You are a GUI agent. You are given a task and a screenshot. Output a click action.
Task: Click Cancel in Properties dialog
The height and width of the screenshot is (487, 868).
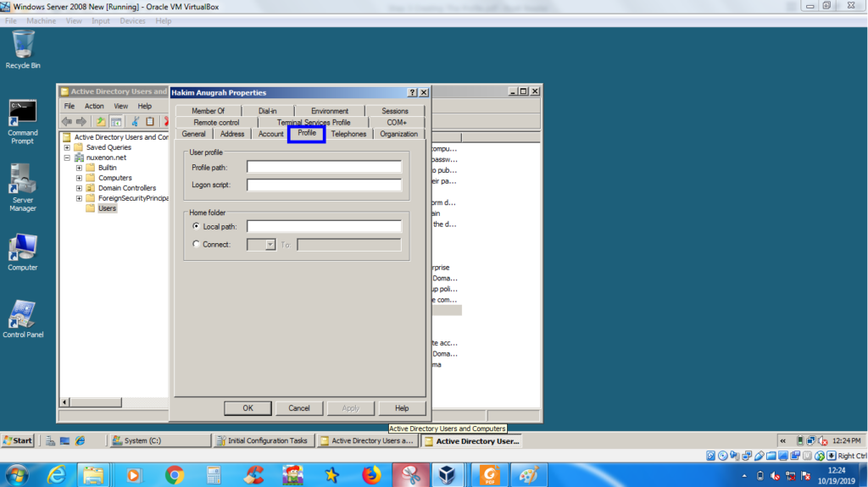(x=299, y=408)
